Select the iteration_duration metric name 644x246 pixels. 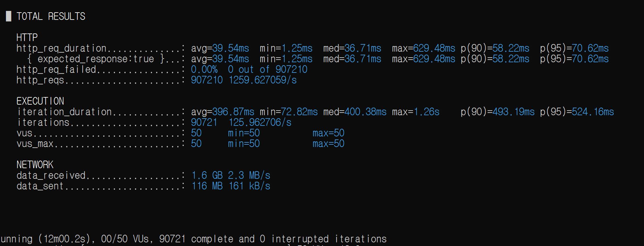click(64, 112)
